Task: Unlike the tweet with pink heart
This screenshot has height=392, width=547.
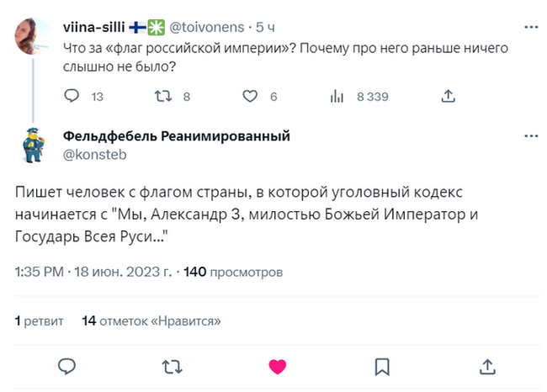Action: (277, 366)
